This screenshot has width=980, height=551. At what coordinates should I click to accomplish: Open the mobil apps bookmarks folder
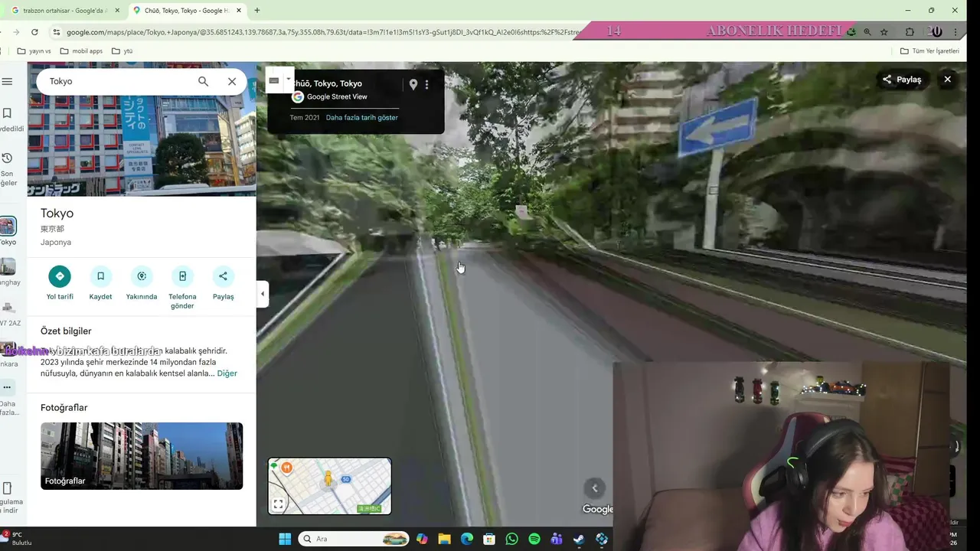coord(81,51)
